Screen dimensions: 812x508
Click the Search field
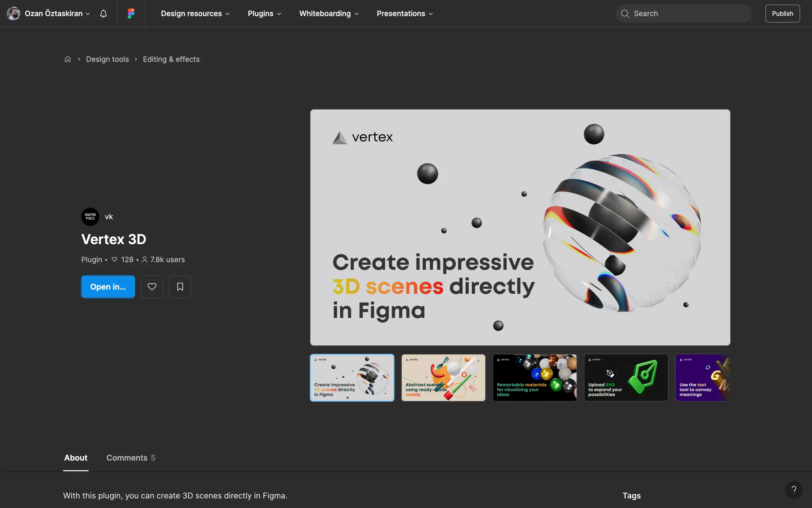point(683,14)
